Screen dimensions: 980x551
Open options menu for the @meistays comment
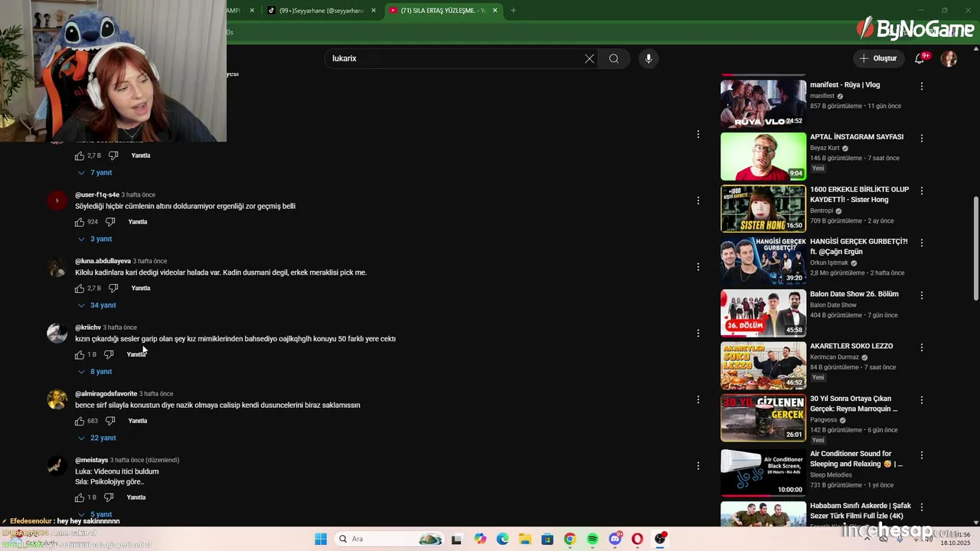[x=697, y=465]
